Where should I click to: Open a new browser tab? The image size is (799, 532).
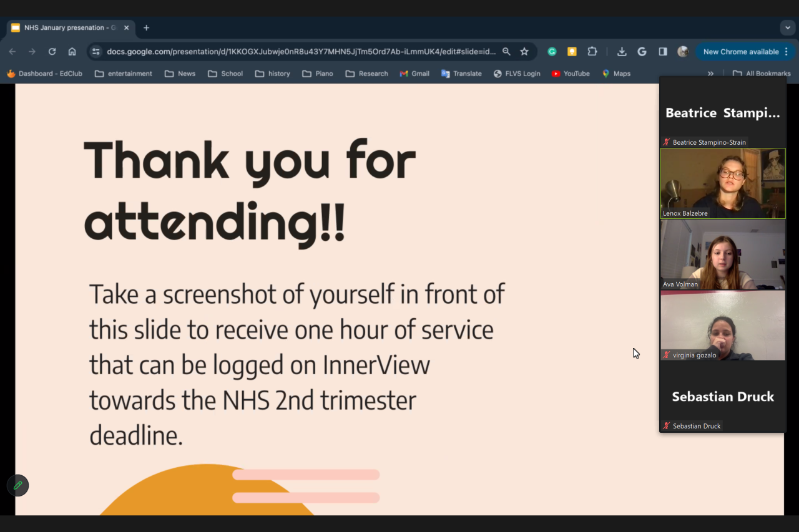(147, 28)
